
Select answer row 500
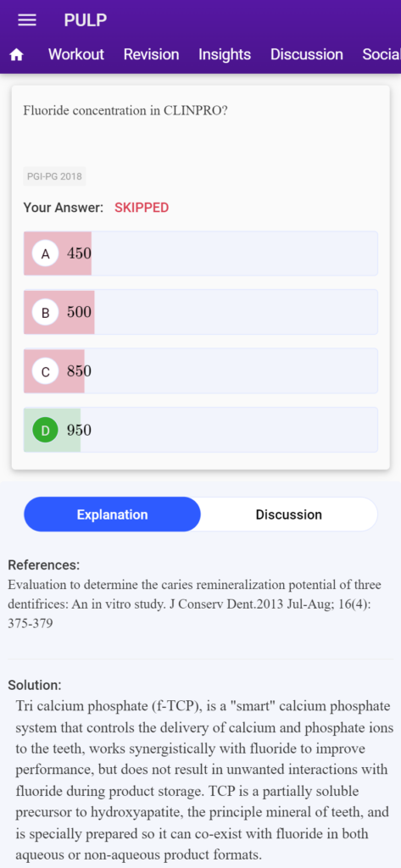point(200,312)
